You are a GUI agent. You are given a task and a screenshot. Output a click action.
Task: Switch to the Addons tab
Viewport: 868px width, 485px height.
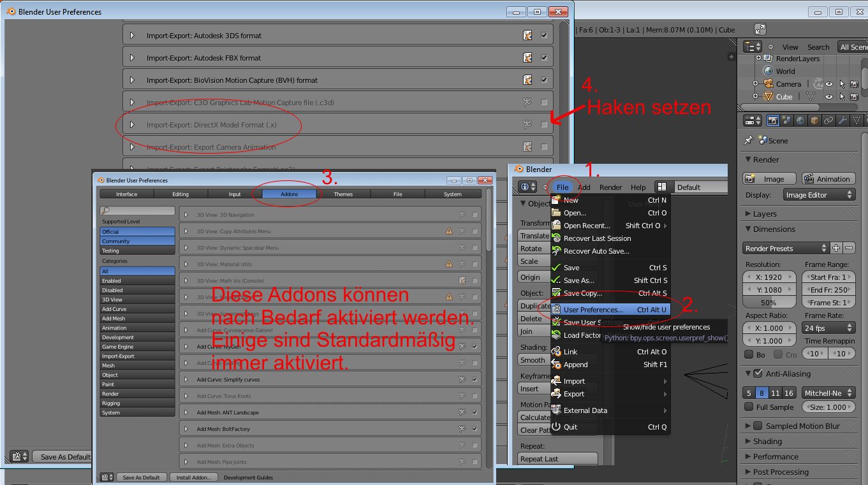pyautogui.click(x=289, y=194)
